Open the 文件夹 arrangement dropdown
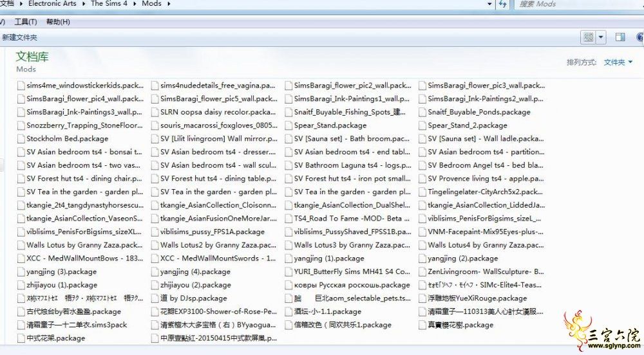 [x=618, y=62]
